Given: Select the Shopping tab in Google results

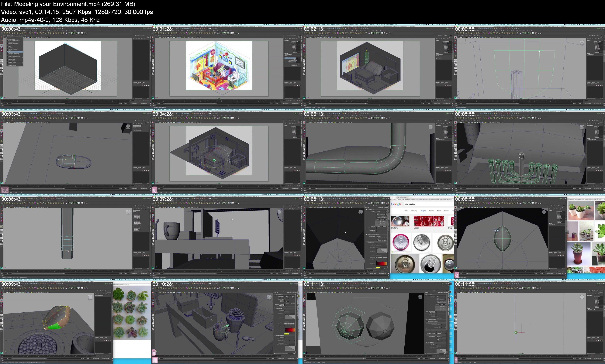Looking at the screenshot, I should coord(414,211).
